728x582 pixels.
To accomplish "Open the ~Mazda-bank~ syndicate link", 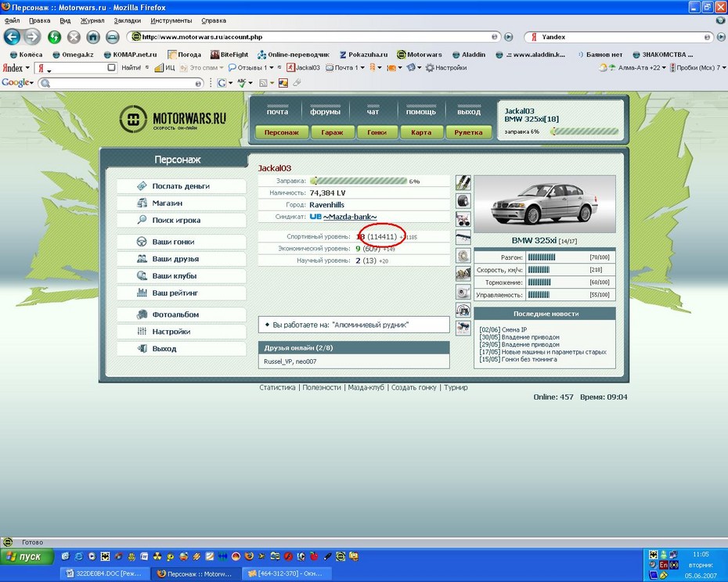I will point(350,217).
